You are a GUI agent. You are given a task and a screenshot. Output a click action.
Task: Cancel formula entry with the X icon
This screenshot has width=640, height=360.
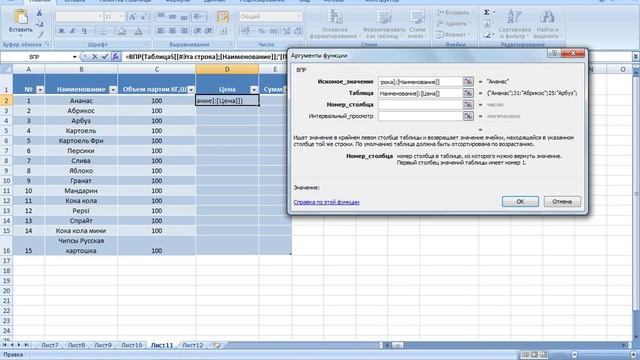pos(95,57)
